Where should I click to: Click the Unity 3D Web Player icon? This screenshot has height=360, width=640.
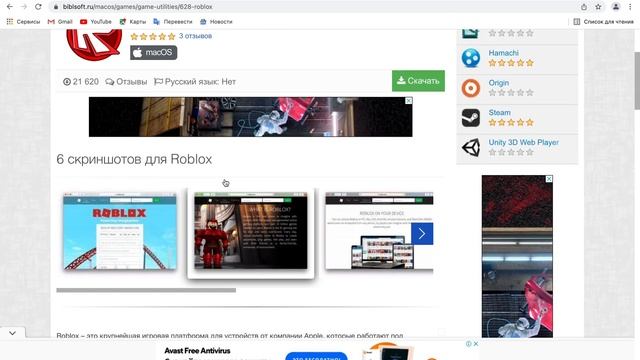471,147
